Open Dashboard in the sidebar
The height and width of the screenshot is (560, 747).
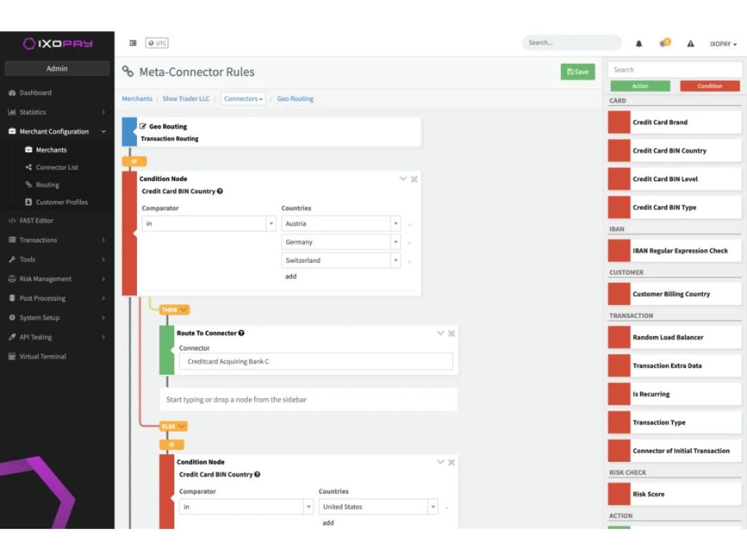click(x=57, y=93)
